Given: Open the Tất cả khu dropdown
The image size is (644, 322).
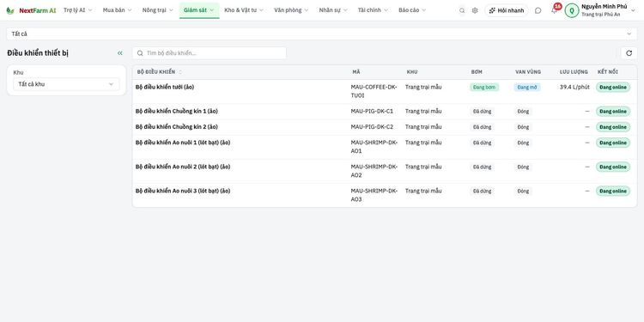Looking at the screenshot, I should click(x=66, y=84).
